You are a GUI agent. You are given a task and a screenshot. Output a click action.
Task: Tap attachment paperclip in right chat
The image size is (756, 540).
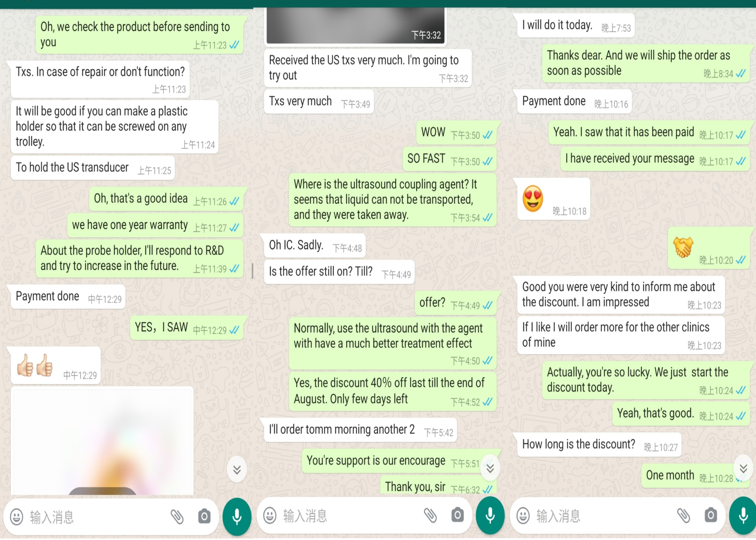coord(684,515)
